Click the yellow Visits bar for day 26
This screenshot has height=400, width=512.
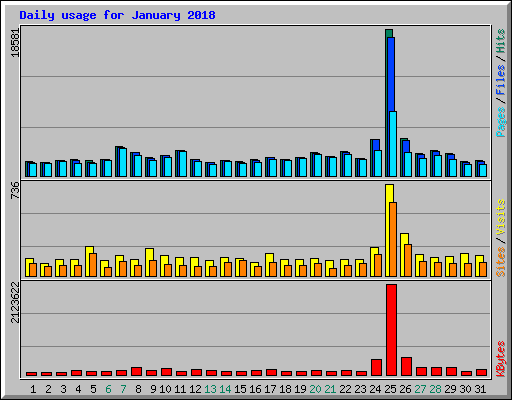pyautogui.click(x=404, y=239)
